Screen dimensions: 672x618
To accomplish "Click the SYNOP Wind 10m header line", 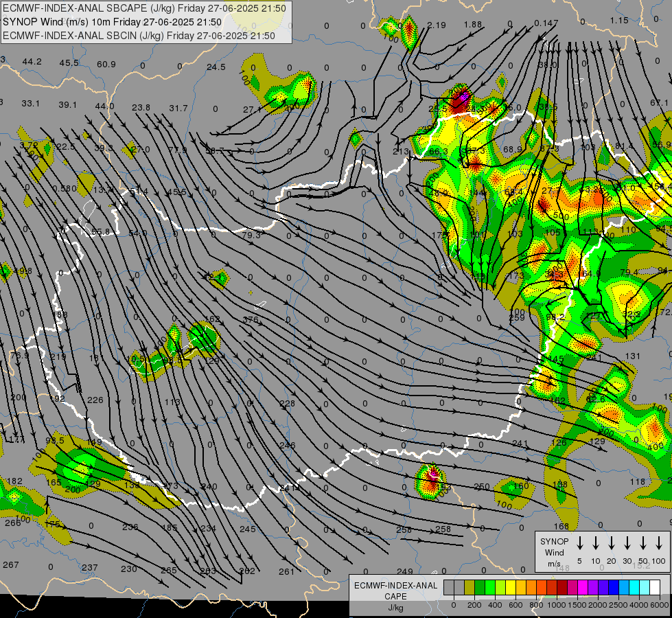I will coord(113,22).
